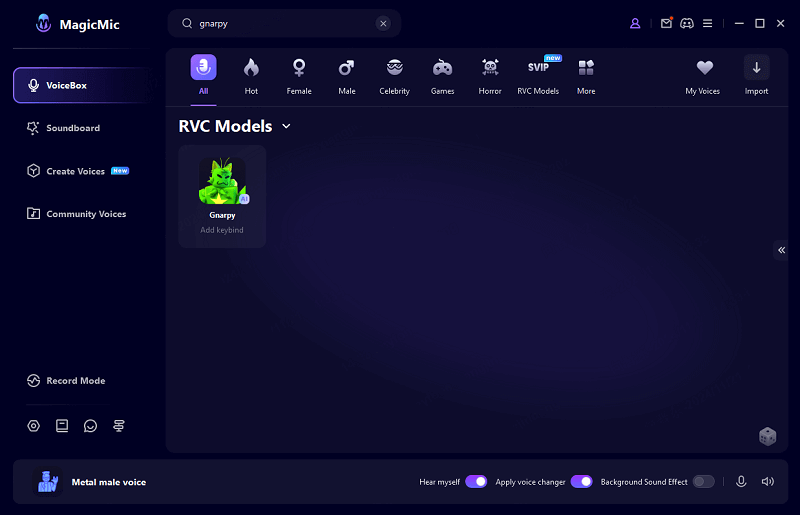800x515 pixels.
Task: Select the Celebrity voice category tab
Action: [394, 76]
